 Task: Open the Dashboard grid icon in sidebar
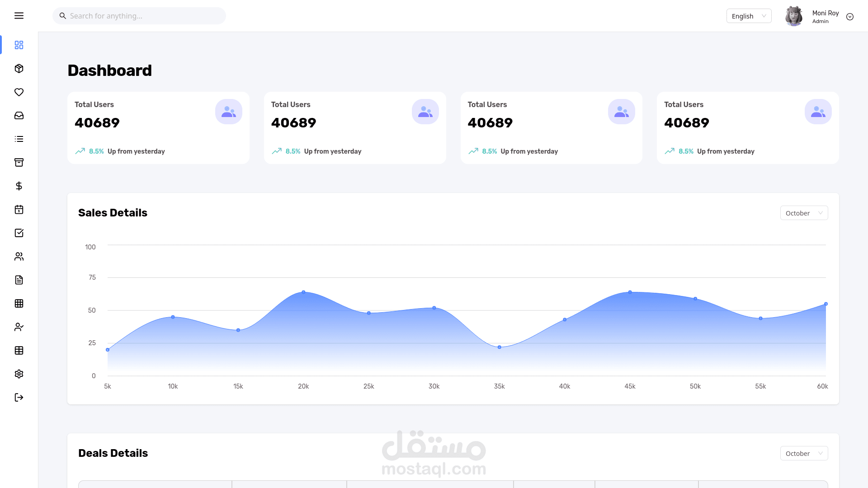[x=19, y=45]
